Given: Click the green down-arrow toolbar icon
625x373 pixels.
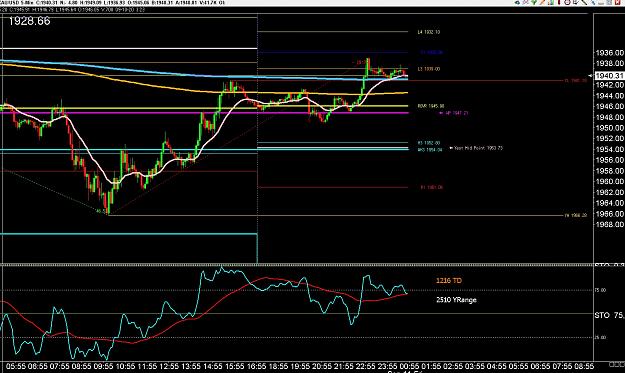Looking at the screenshot, I should [534, 2].
